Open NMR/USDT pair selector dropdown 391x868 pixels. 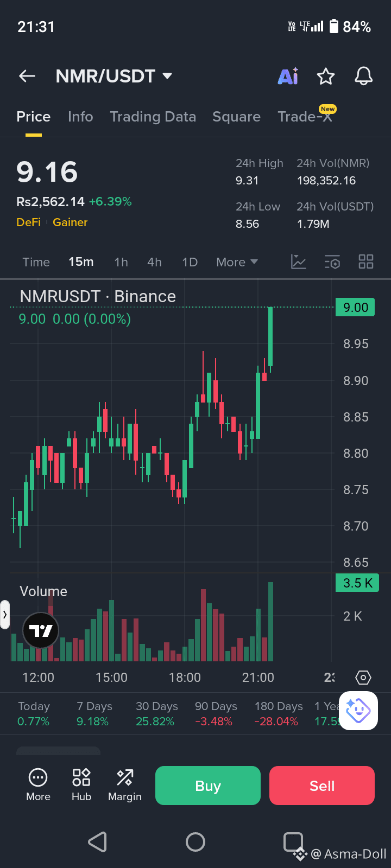114,76
